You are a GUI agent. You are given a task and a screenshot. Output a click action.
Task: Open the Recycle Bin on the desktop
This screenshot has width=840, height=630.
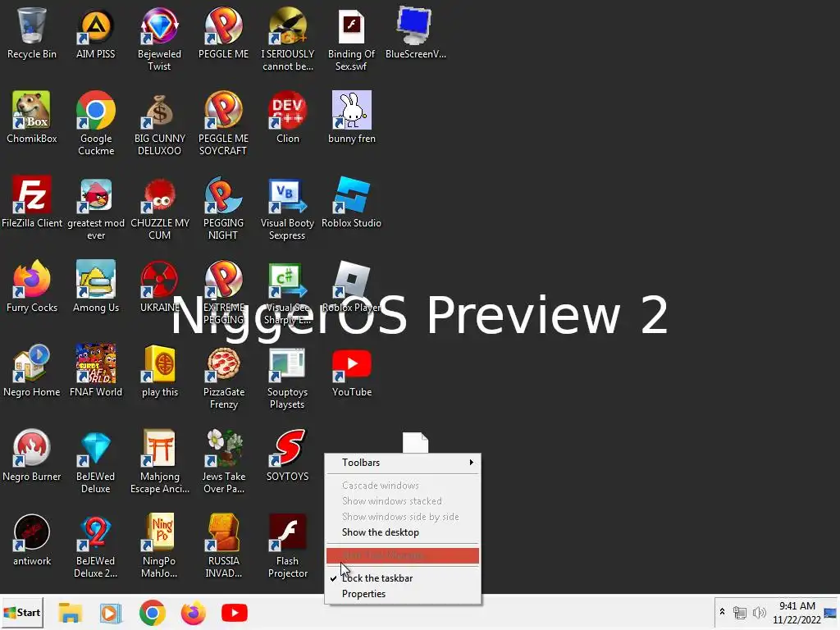pos(32,33)
